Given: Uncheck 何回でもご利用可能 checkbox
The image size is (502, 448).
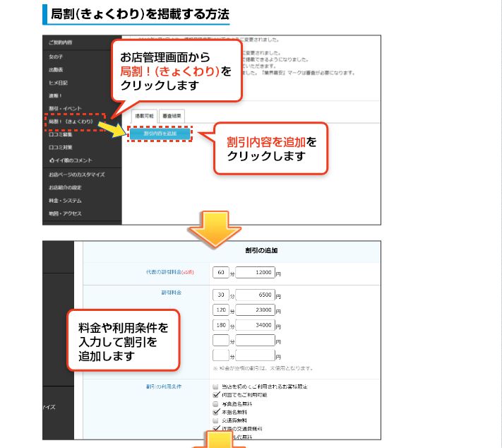Looking at the screenshot, I should (x=216, y=395).
